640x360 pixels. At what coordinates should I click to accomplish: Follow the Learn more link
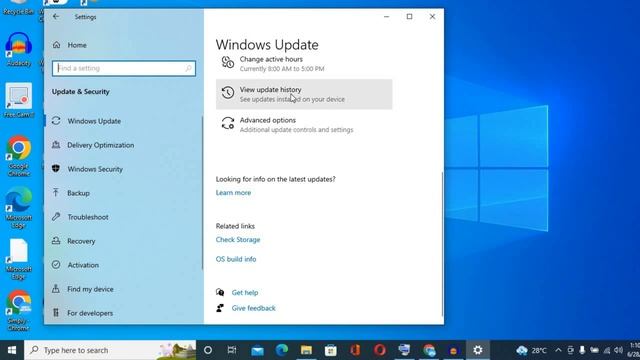(x=233, y=193)
